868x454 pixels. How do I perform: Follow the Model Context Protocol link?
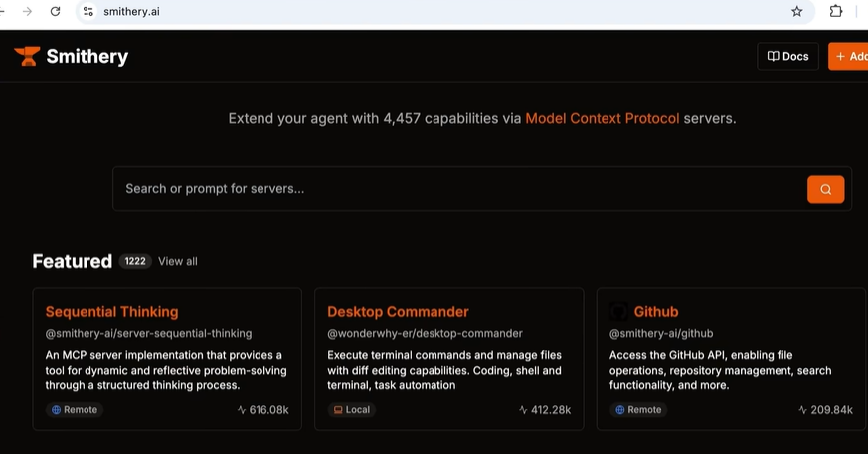coord(602,118)
